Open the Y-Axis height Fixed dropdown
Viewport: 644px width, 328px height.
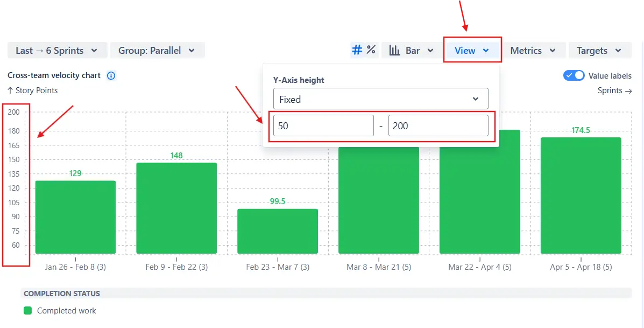coord(380,99)
